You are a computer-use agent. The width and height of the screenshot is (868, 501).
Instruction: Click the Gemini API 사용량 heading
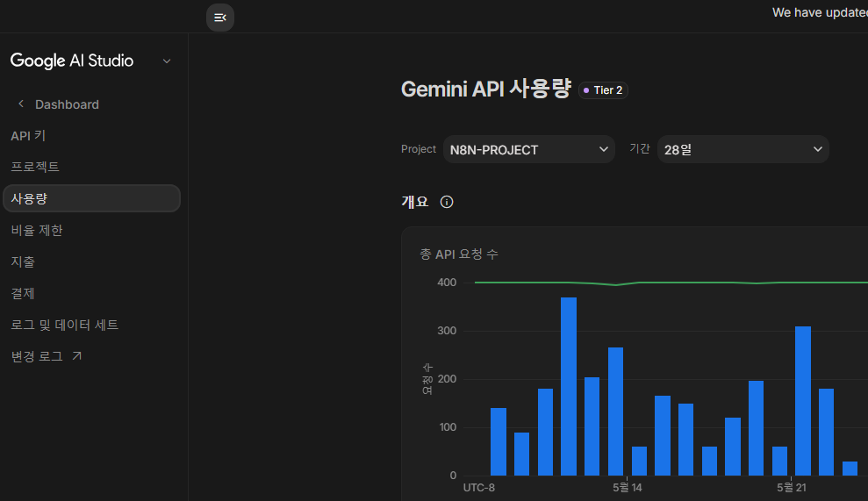(x=485, y=89)
